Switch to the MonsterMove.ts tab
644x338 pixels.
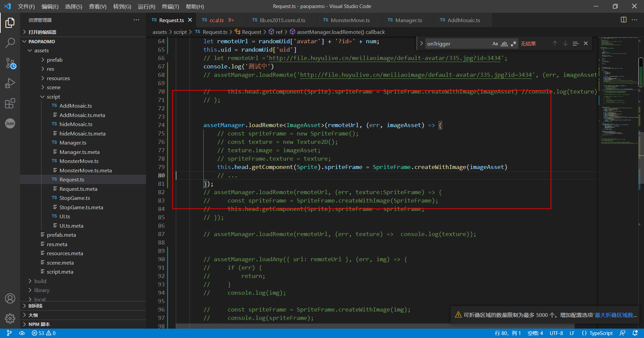tap(350, 20)
